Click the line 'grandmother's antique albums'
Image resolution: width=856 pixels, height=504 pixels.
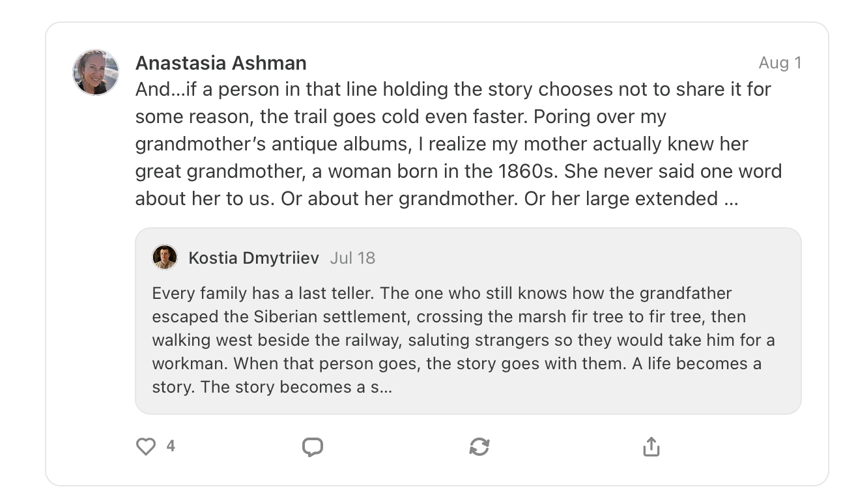point(442,144)
